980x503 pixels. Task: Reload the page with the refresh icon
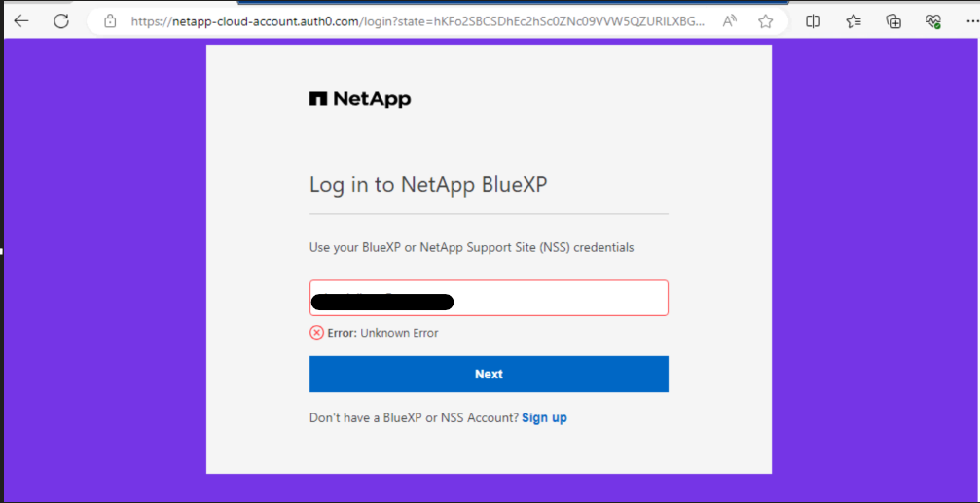pos(61,20)
